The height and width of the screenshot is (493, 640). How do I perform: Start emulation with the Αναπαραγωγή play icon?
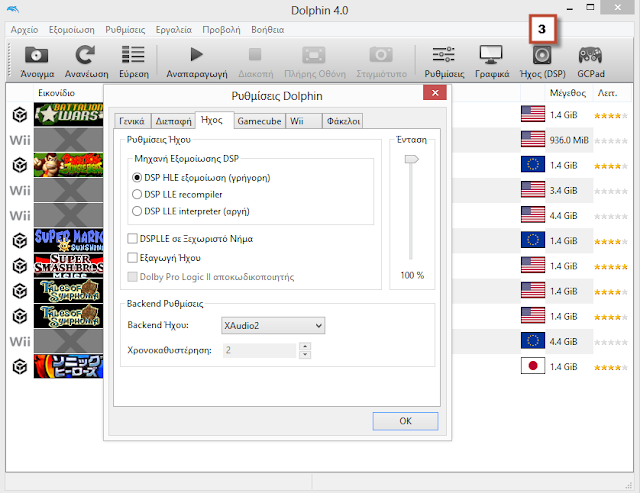197,54
